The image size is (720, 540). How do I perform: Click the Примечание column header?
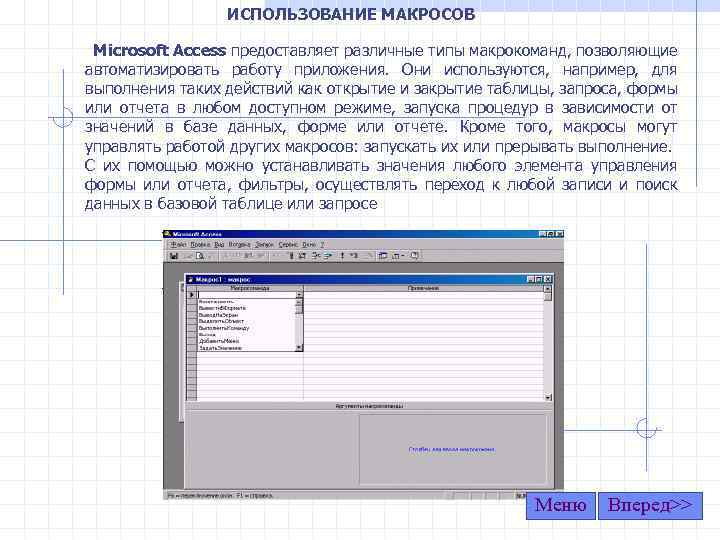423,288
